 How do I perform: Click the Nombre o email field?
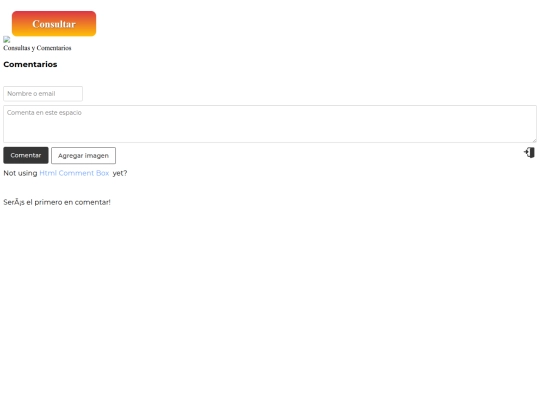coord(43,94)
